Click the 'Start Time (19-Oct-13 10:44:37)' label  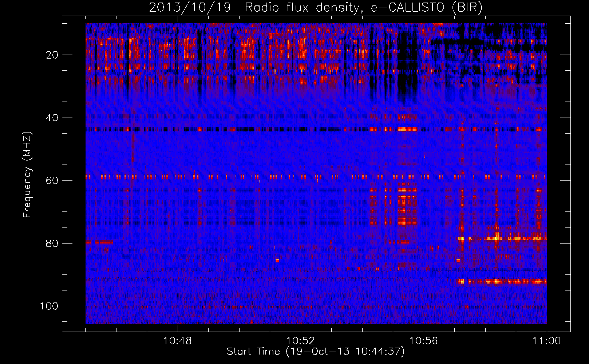tap(316, 352)
